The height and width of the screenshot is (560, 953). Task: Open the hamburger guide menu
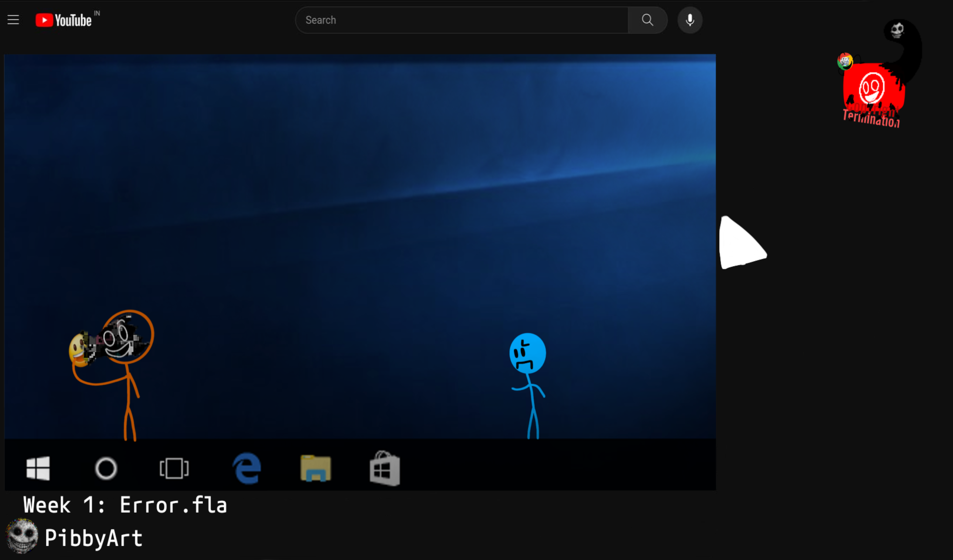(x=13, y=20)
